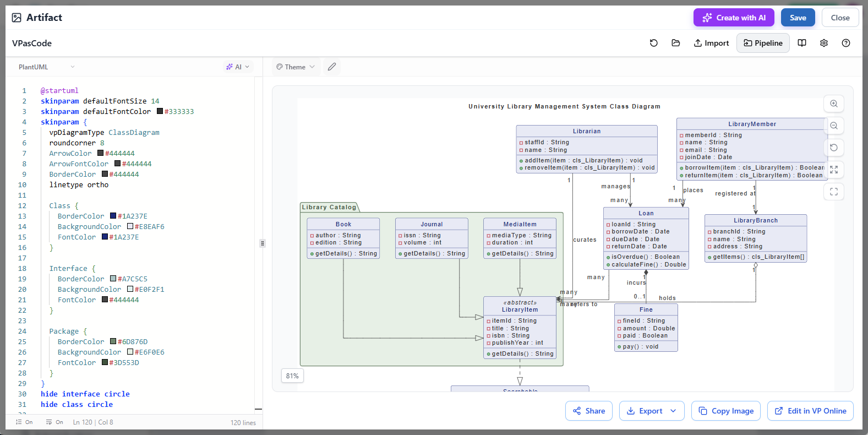
Task: Click the panel splitter handle between editor and preview
Action: [x=263, y=243]
